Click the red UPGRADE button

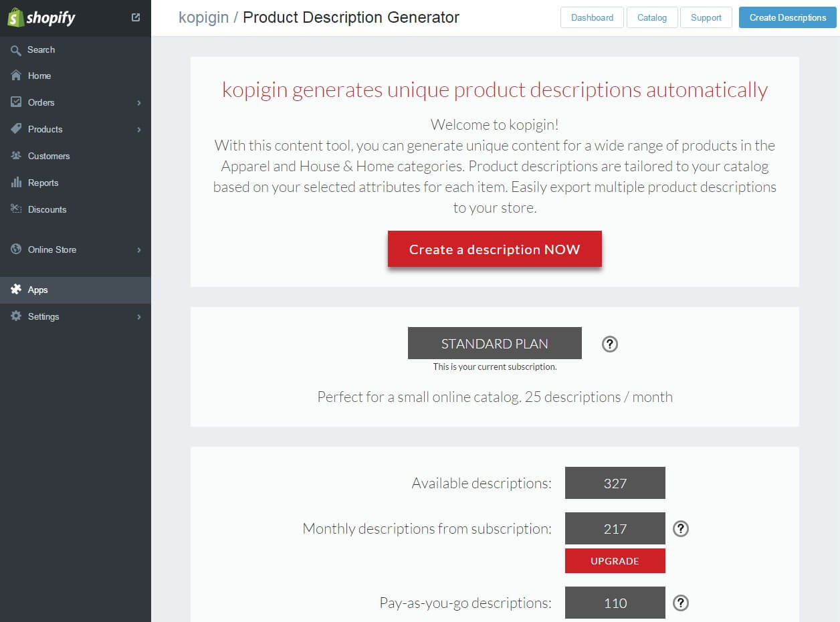pyautogui.click(x=615, y=561)
